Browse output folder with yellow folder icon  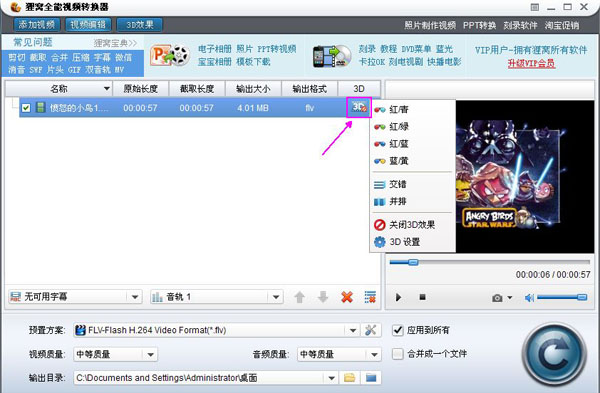click(x=349, y=378)
